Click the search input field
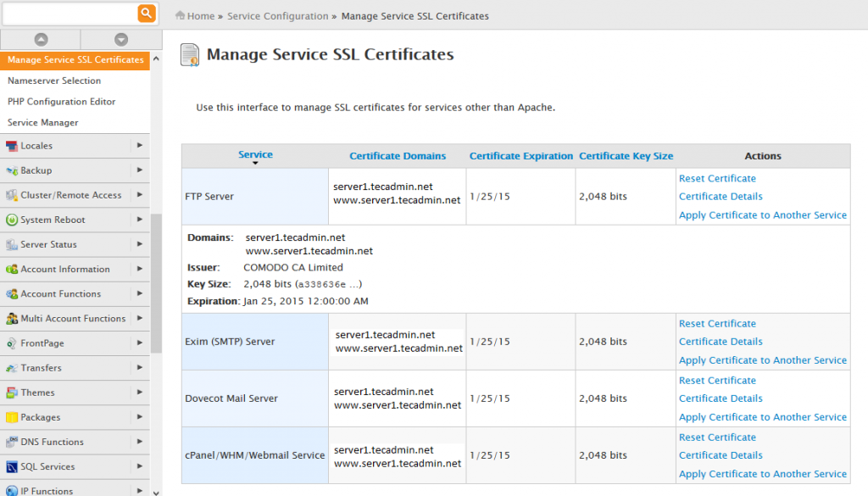The width and height of the screenshot is (868, 496). coord(70,13)
